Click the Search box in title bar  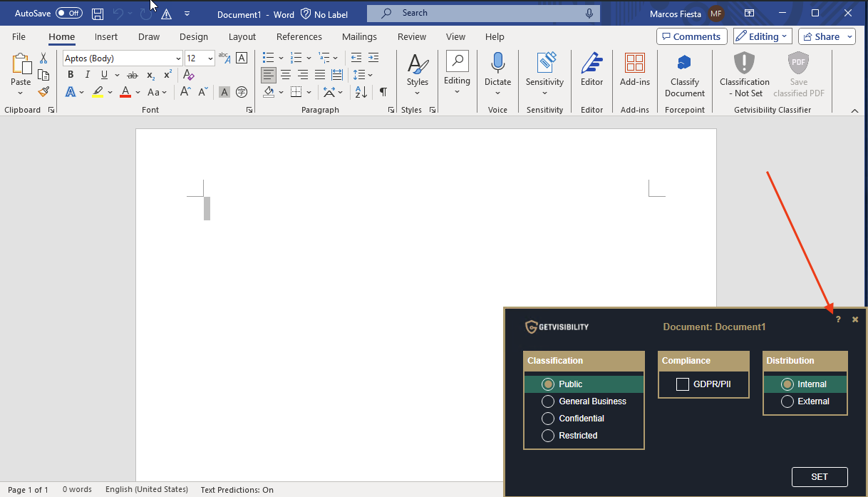483,14
